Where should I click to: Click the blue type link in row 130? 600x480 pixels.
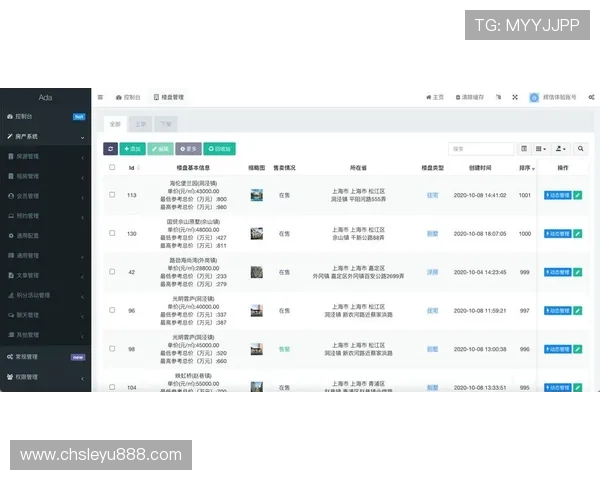(432, 233)
